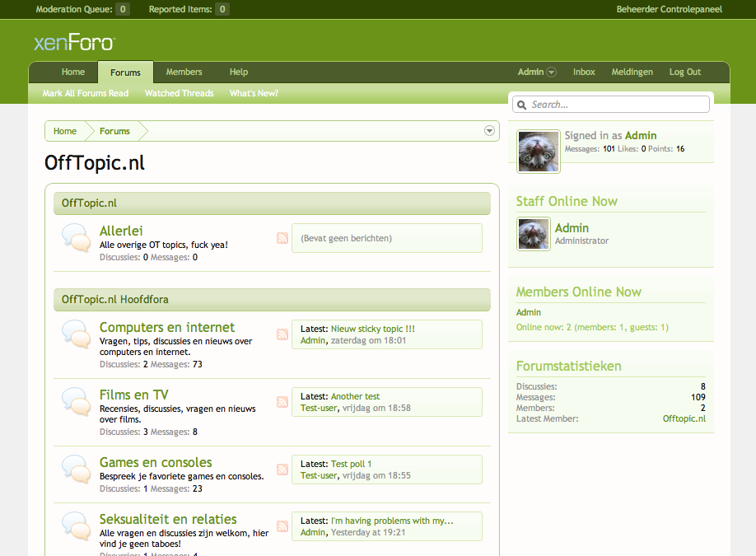Click Admin in Members Online Now
756x556 pixels.
coord(529,312)
